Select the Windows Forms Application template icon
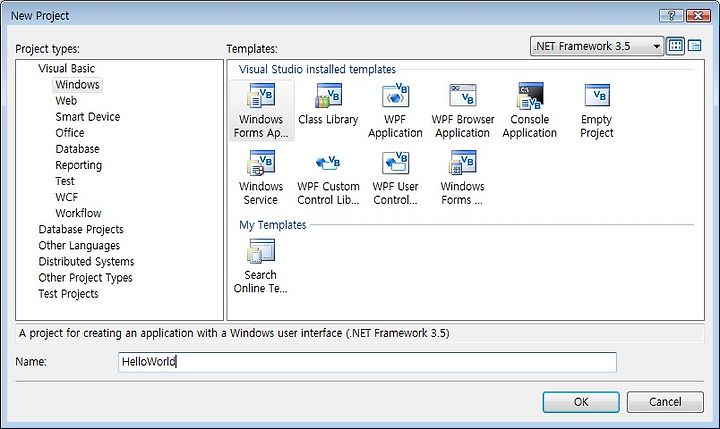720x429 pixels. [x=261, y=96]
